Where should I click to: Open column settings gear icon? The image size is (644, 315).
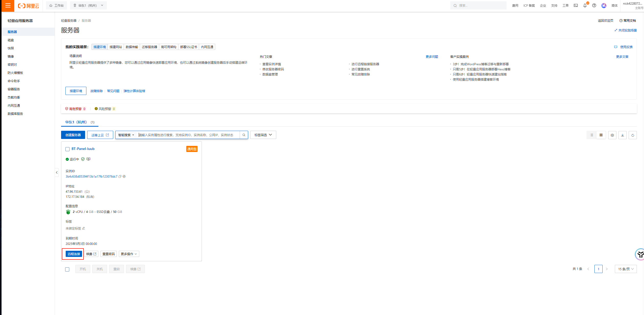coord(612,135)
